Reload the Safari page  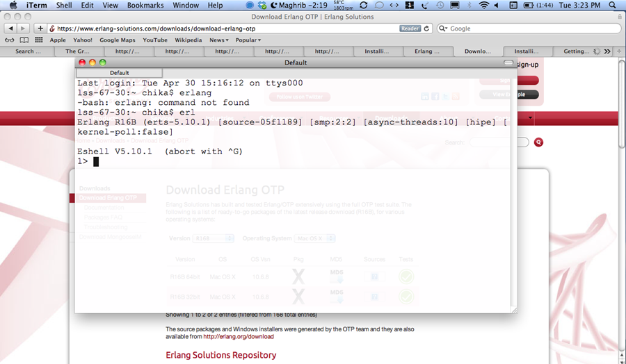coord(426,28)
